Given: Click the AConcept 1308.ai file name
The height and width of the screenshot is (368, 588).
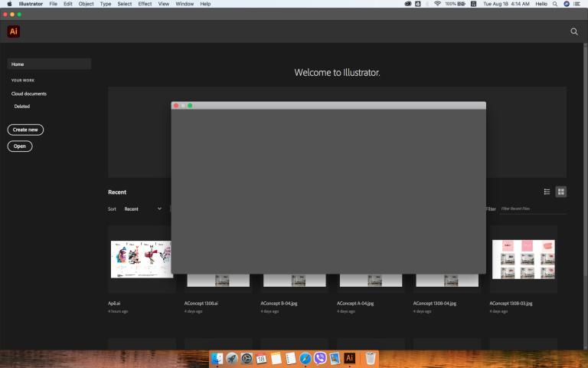Looking at the screenshot, I should (201, 303).
